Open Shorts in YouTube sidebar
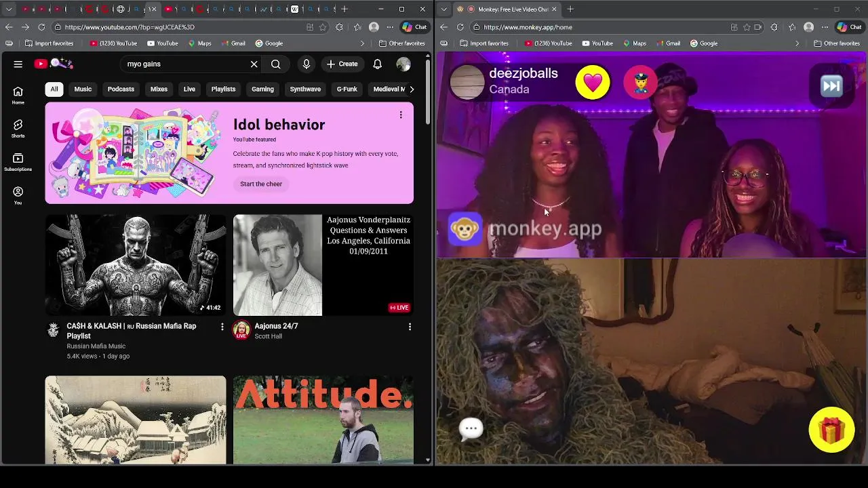Viewport: 868px width, 488px height. (18, 129)
